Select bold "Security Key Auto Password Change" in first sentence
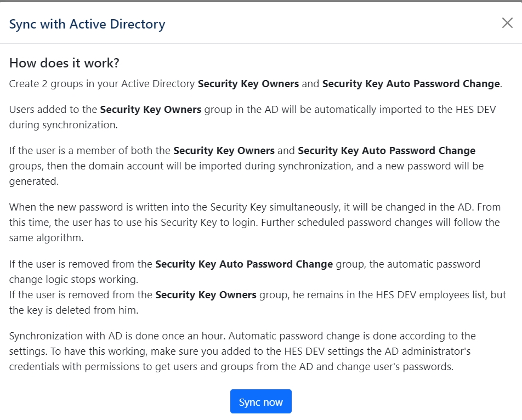Screen dimensions: 522x420 411,84
